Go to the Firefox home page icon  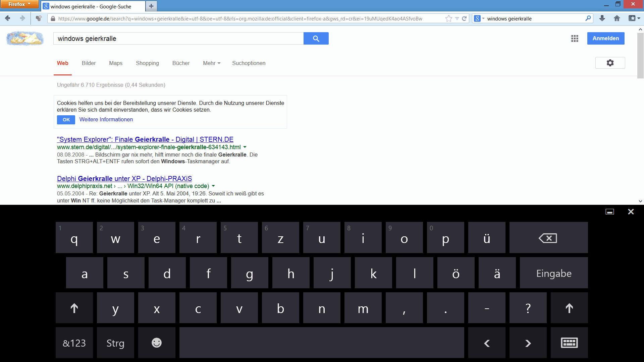pos(617,18)
